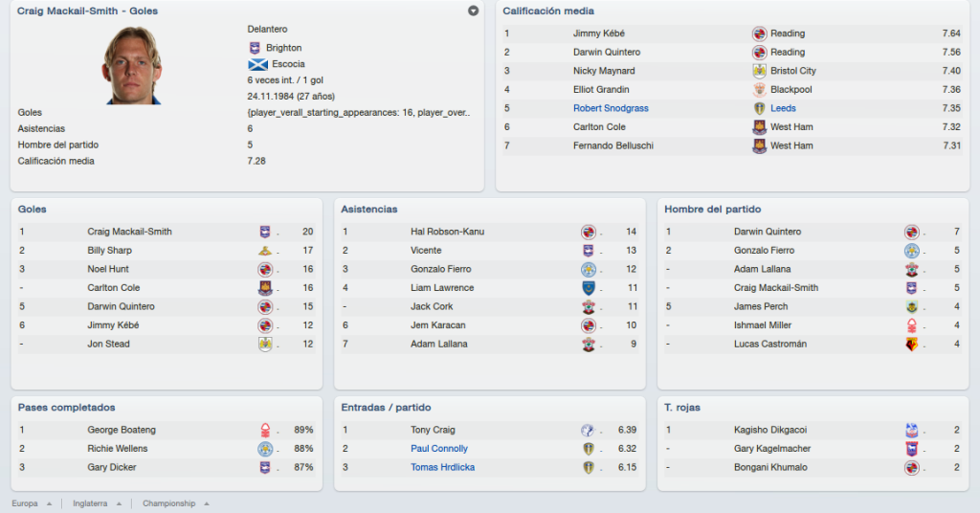
Task: Open Tomas Hrdlicka player link
Action: (x=442, y=467)
